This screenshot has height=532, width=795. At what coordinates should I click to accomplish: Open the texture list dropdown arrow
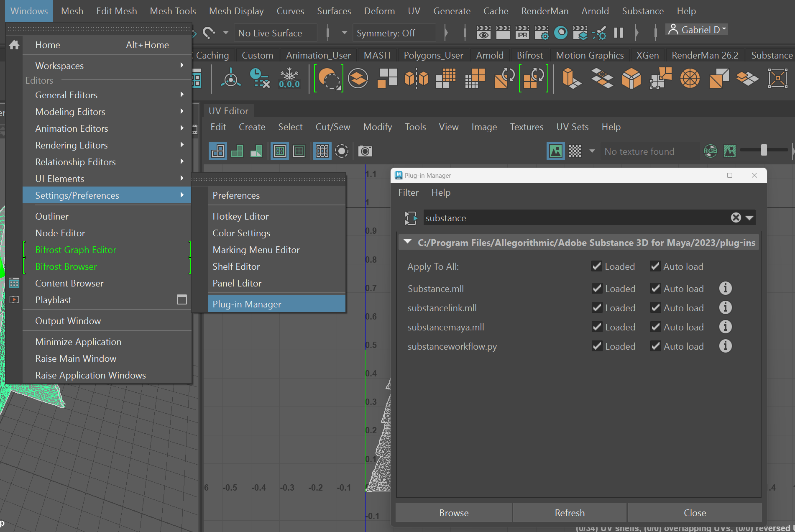click(592, 151)
